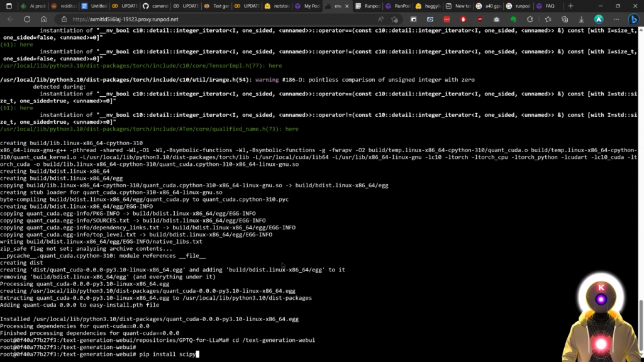Show the Downloads arrow icon
The height and width of the screenshot is (362, 644).
pos(581,19)
